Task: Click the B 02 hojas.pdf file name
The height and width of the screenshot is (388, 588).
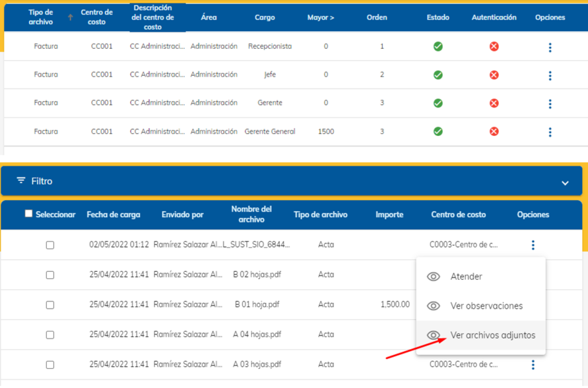Action: tap(257, 275)
